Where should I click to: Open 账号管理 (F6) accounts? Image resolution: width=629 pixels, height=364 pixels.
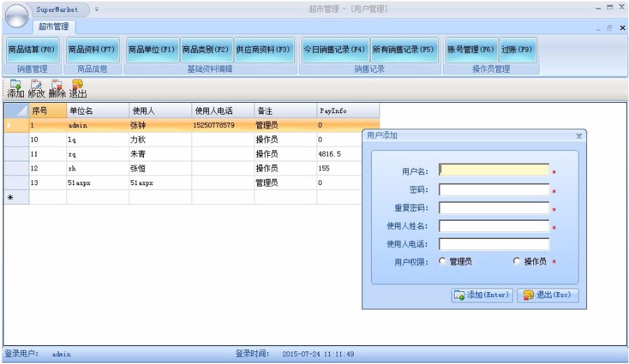[x=471, y=50]
